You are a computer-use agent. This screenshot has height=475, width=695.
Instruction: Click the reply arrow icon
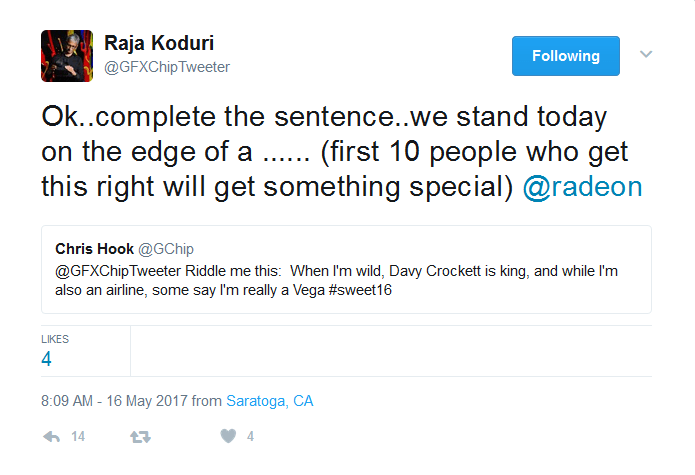[51, 437]
